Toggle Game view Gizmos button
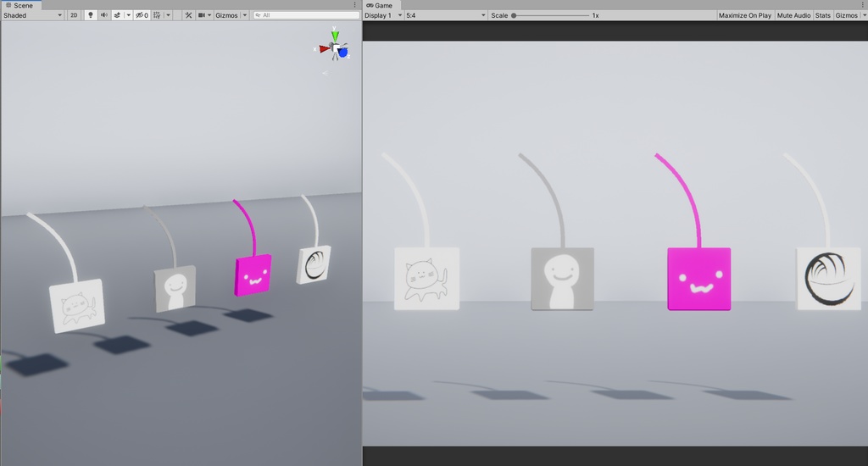 [x=846, y=15]
